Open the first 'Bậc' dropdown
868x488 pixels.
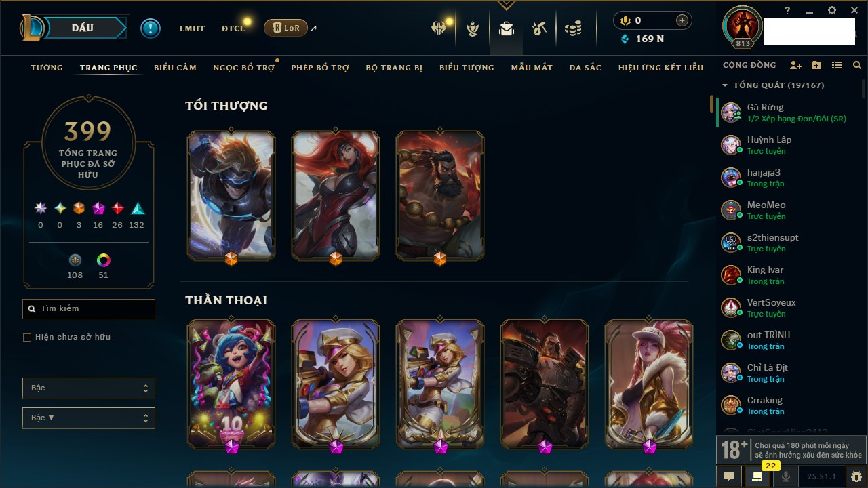point(89,388)
